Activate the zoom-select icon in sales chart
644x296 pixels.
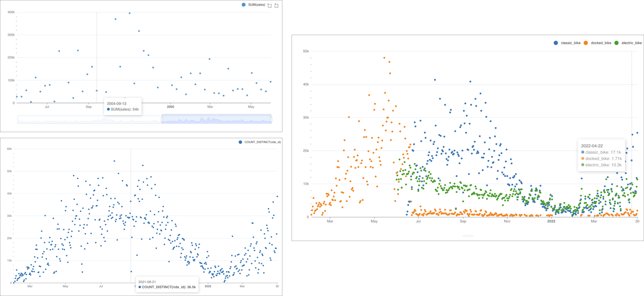(x=270, y=6)
